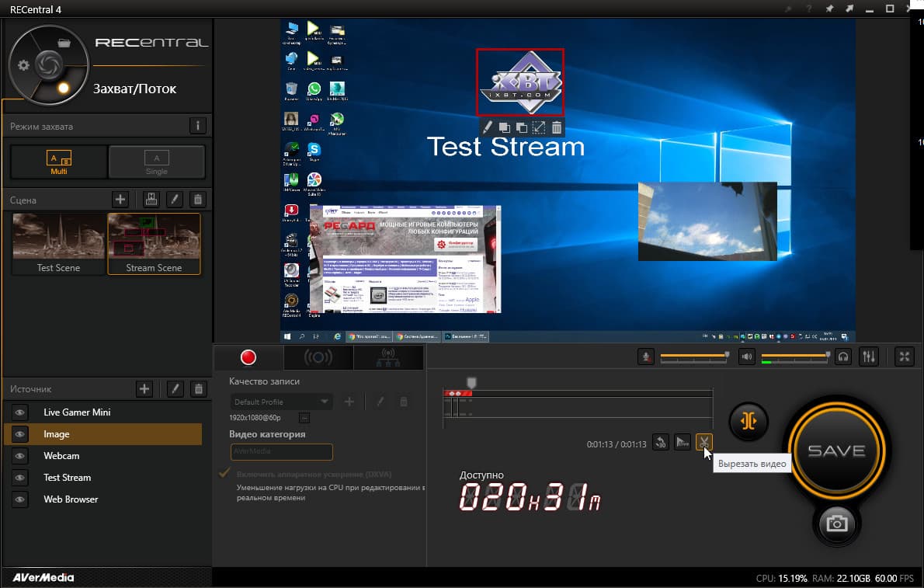Image resolution: width=924 pixels, height=588 pixels.
Task: Switch to Single capture mode
Action: (x=156, y=162)
